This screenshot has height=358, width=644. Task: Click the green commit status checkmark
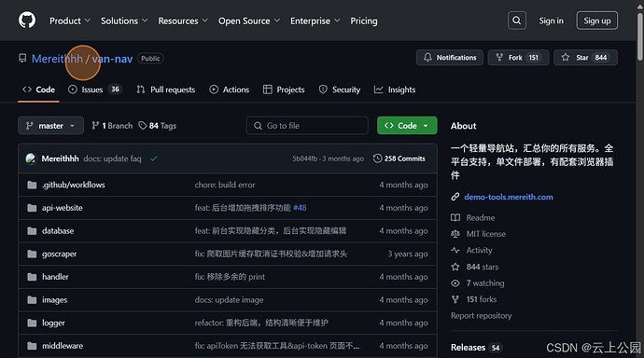pyautogui.click(x=154, y=158)
